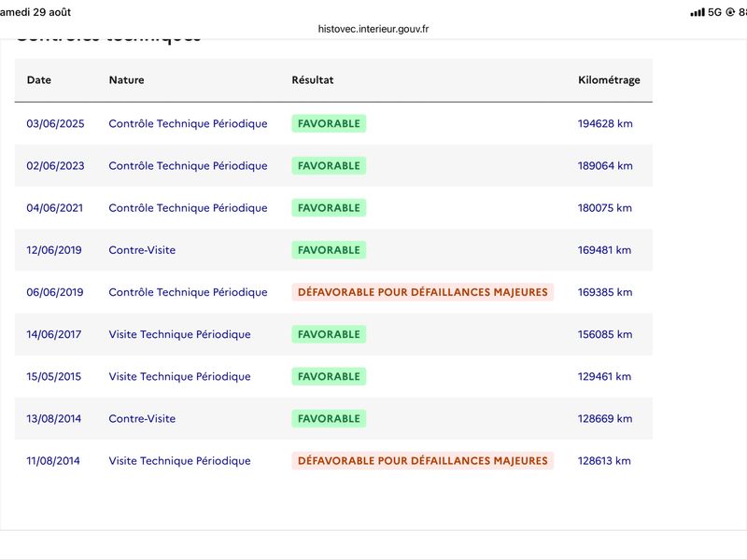
Task: Click Contre-Visite dated 12/06/2019
Action: click(142, 250)
